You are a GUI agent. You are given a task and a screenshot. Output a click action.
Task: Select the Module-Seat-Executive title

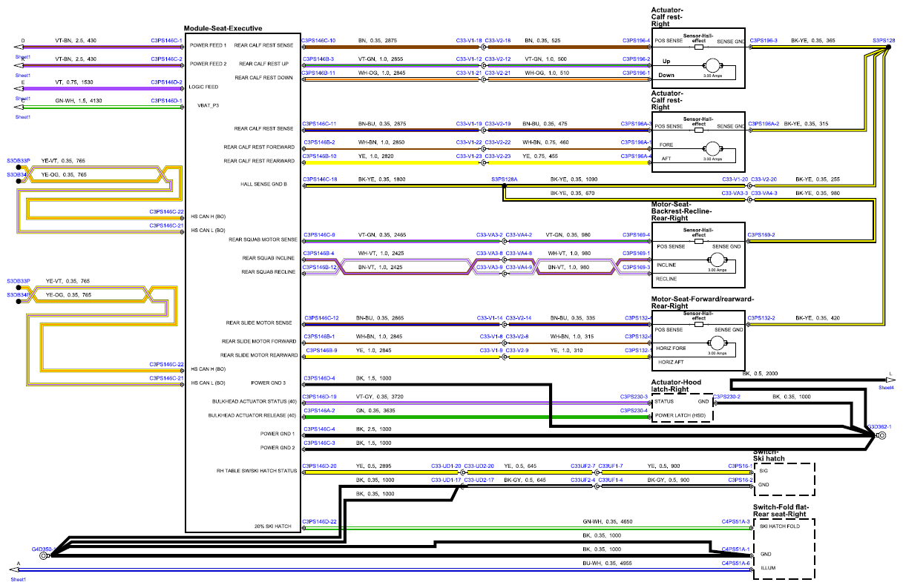point(223,28)
